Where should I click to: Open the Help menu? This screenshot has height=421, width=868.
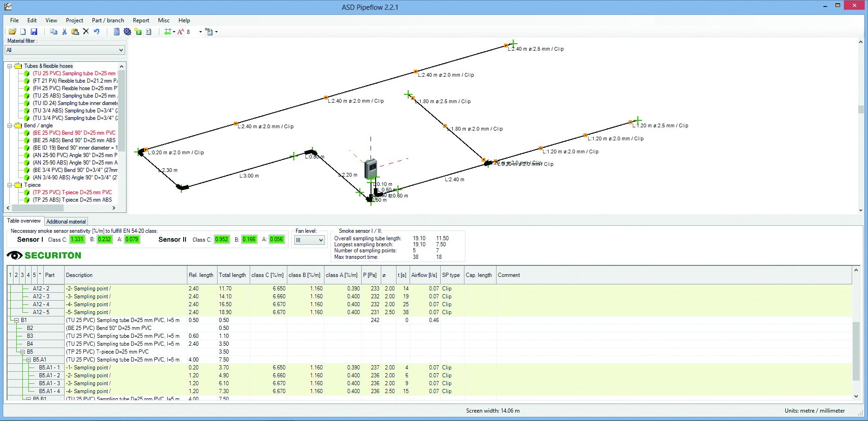tap(184, 20)
